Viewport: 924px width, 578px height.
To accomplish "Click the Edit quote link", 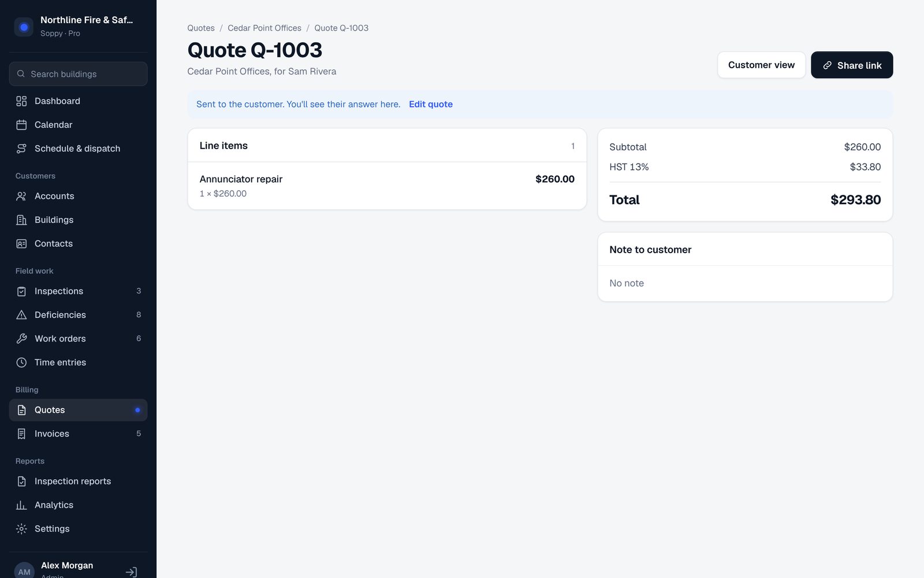I will [431, 104].
